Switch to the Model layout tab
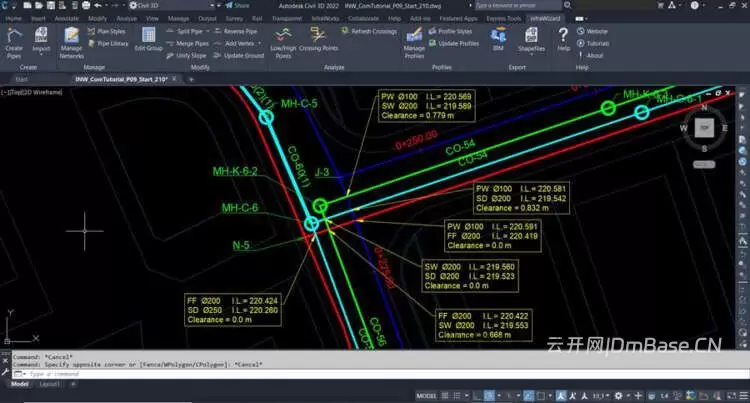Viewport: 750px width, 403px height. point(20,384)
